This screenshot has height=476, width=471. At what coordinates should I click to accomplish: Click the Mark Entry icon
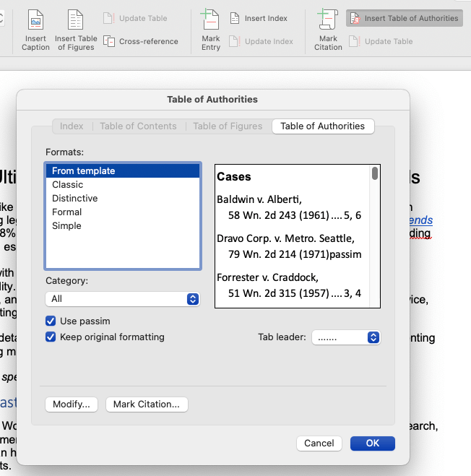[x=209, y=19]
